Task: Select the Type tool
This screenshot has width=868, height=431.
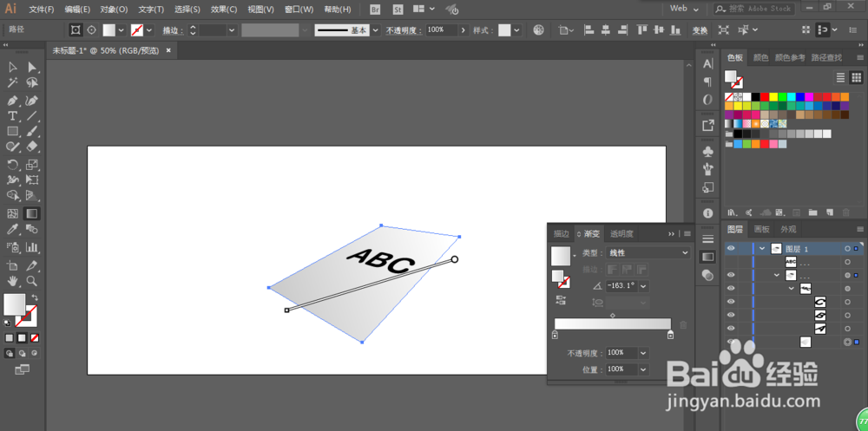Action: pos(13,116)
